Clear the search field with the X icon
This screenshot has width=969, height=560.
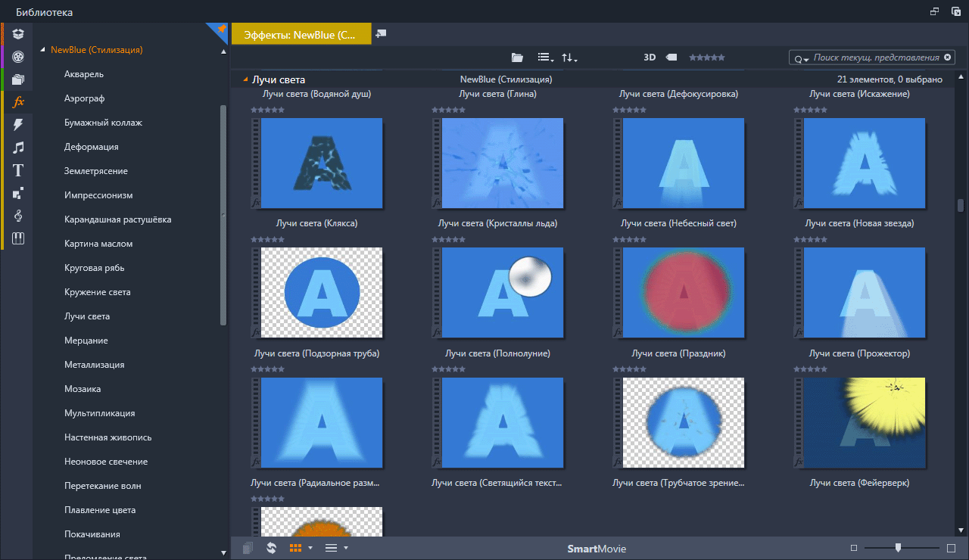[x=946, y=58]
